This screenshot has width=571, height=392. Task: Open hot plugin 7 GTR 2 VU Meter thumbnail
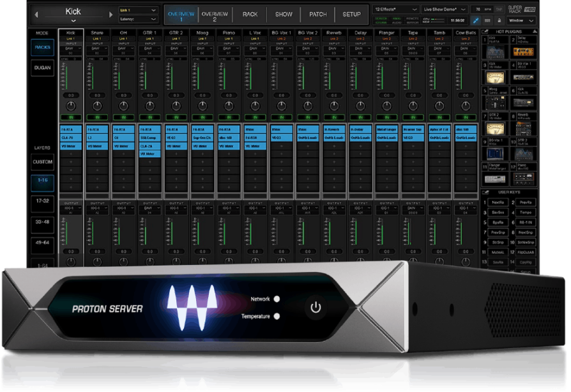[x=495, y=128]
